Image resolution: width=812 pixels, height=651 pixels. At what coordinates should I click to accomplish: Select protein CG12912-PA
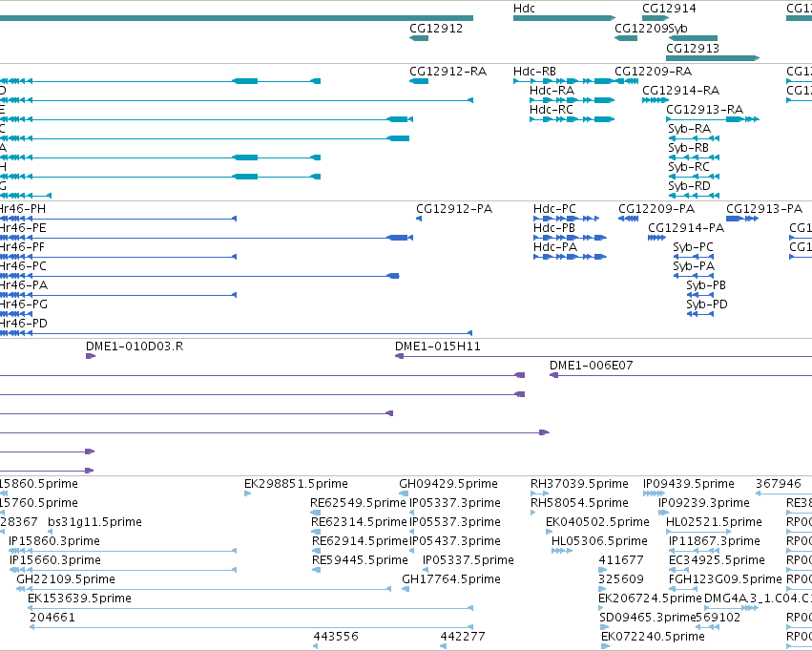(454, 209)
